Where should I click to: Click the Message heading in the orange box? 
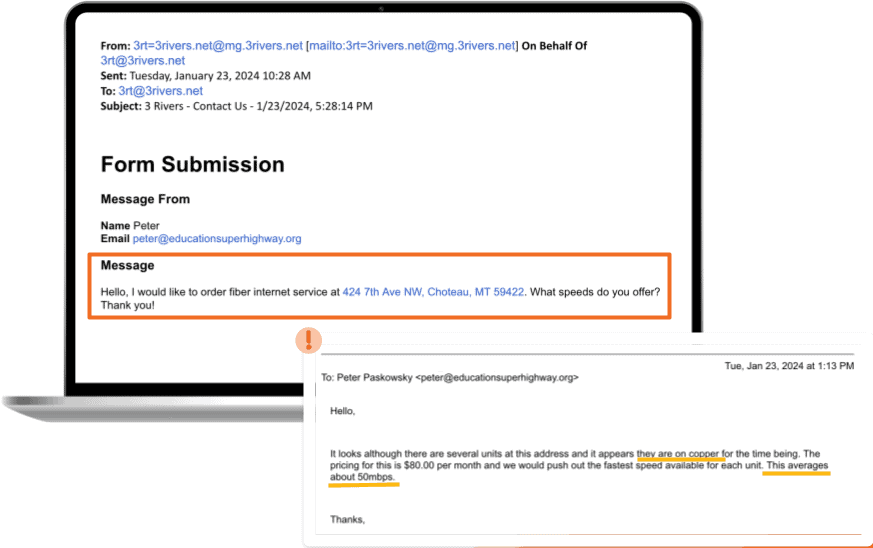127,266
